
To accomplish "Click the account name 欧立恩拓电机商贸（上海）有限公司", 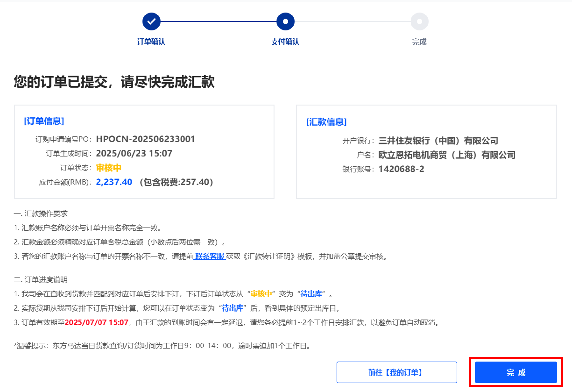I will [x=447, y=155].
